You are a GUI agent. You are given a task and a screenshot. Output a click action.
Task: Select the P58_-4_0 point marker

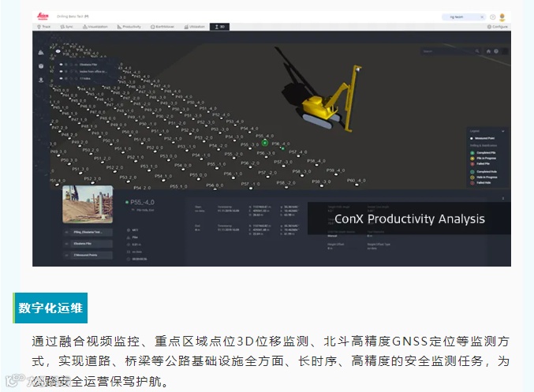coord(317,165)
